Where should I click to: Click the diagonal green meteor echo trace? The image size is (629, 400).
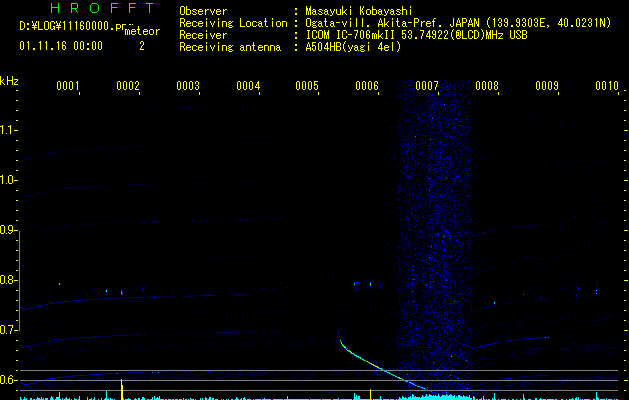pyautogui.click(x=381, y=367)
